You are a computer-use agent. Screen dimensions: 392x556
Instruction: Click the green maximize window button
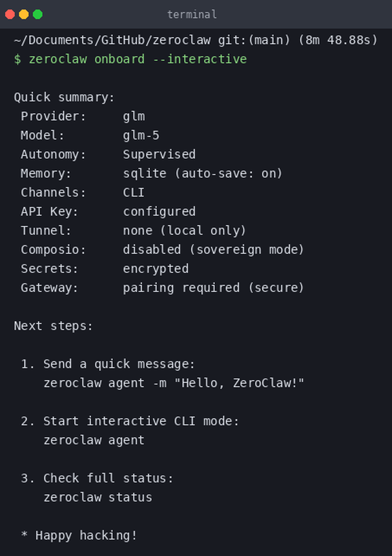[x=38, y=14]
